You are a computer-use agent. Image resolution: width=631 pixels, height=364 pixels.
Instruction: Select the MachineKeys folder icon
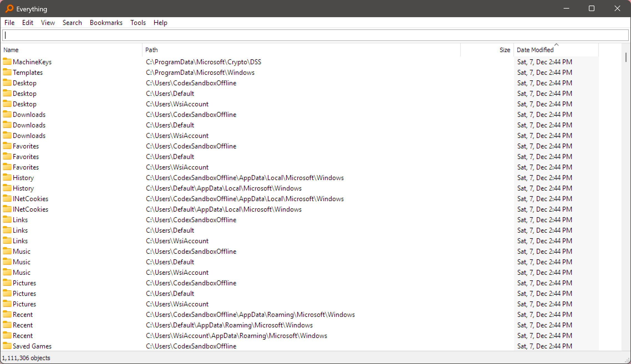tap(7, 61)
